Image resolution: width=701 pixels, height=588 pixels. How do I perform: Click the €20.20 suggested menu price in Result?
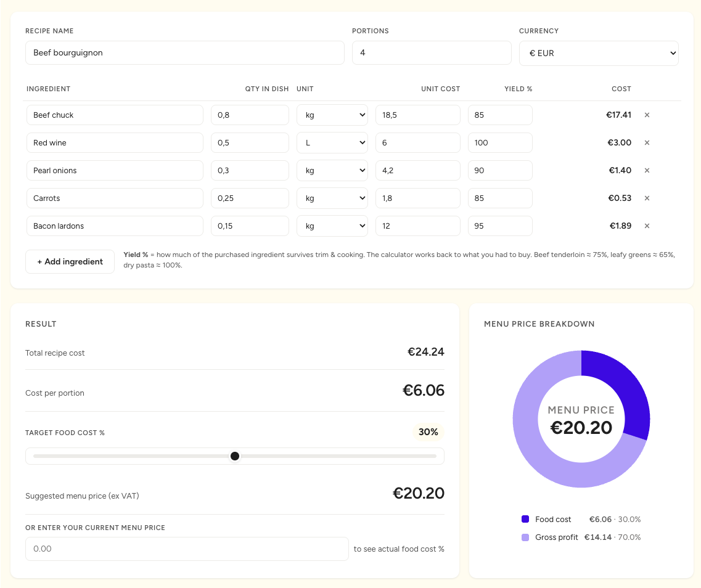click(419, 493)
